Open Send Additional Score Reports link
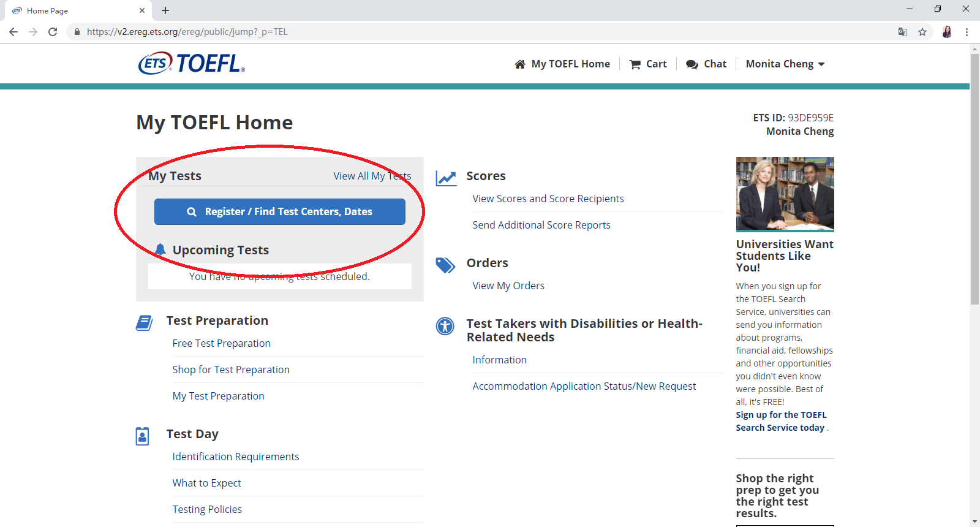 tap(541, 225)
